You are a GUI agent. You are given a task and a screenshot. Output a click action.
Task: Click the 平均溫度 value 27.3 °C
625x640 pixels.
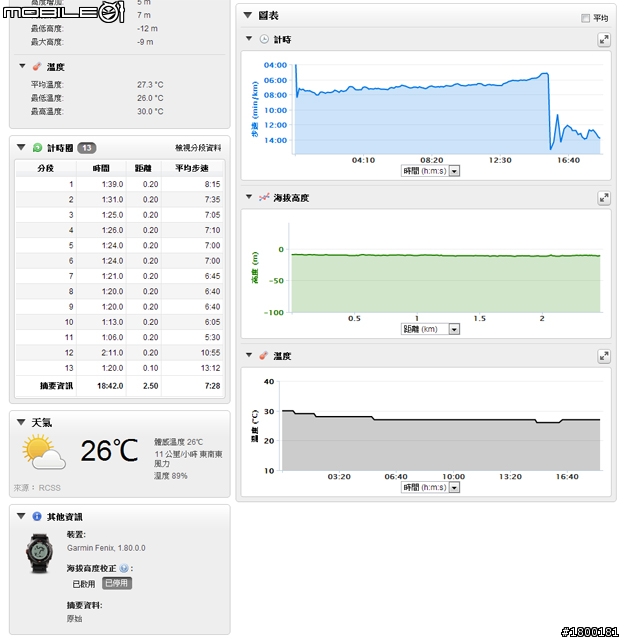click(x=150, y=84)
